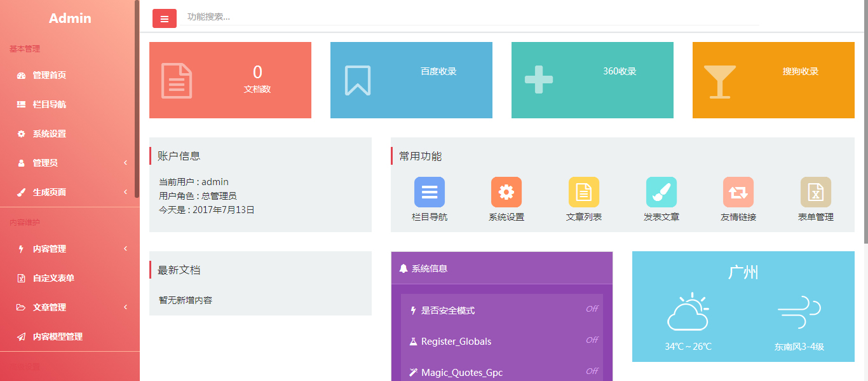Click the 文章列表 yellow document icon

584,192
